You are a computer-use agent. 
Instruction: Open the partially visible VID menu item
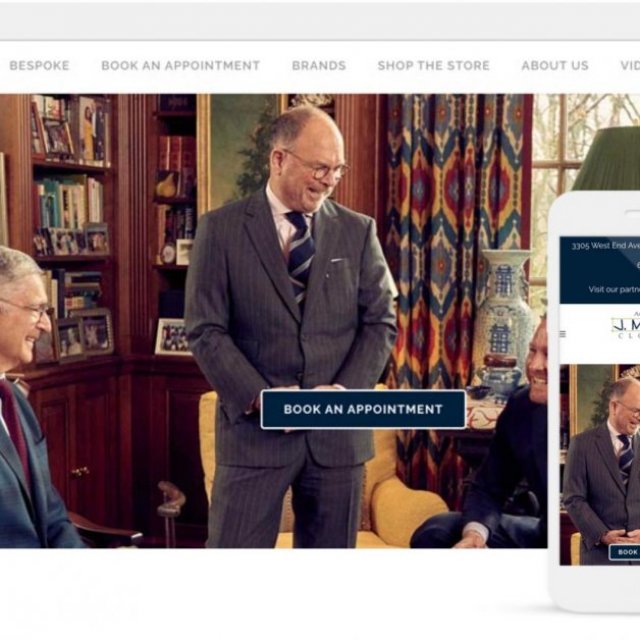point(630,65)
